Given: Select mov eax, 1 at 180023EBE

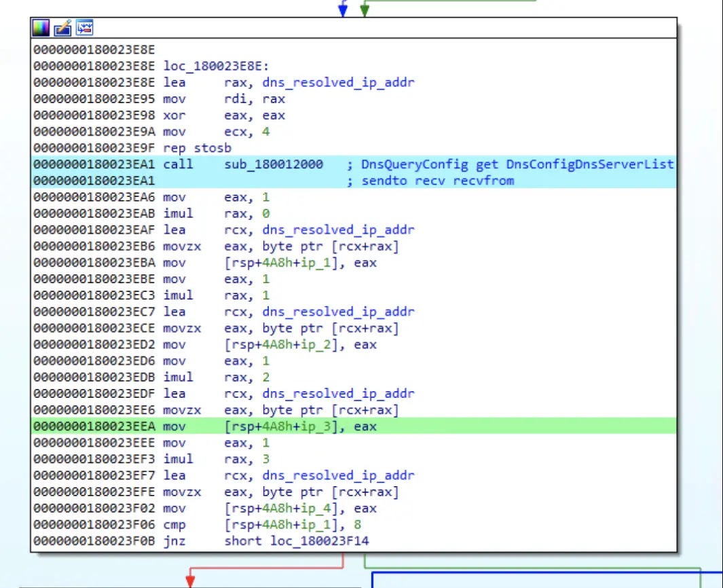Looking at the screenshot, I should 217,279.
